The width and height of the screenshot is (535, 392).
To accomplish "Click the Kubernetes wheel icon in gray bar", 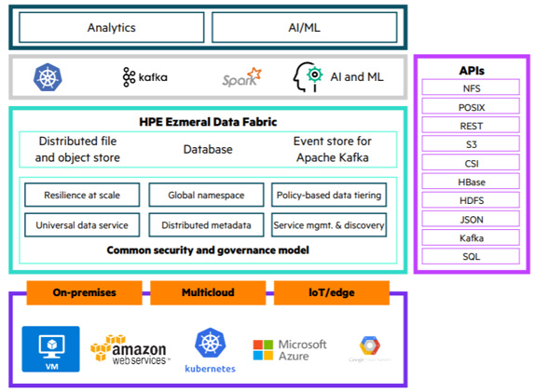I will pos(48,77).
